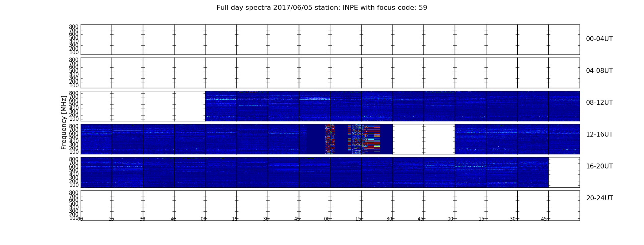
Task: Pick the '20-24UT' row label
Action: (600, 198)
